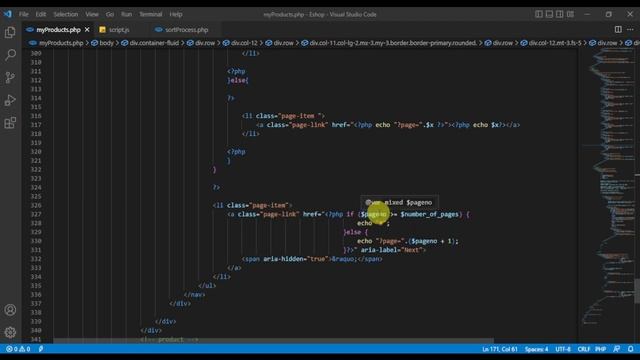Open the Go menu
Viewport: 640px width, 360px height.
click(x=110, y=14)
